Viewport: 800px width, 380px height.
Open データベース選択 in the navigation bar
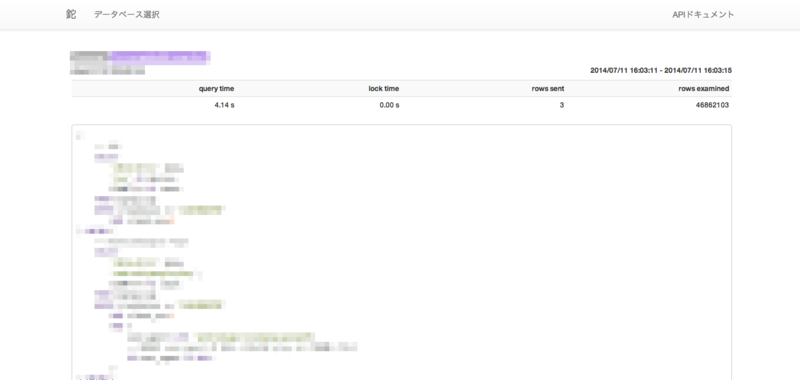coord(127,15)
